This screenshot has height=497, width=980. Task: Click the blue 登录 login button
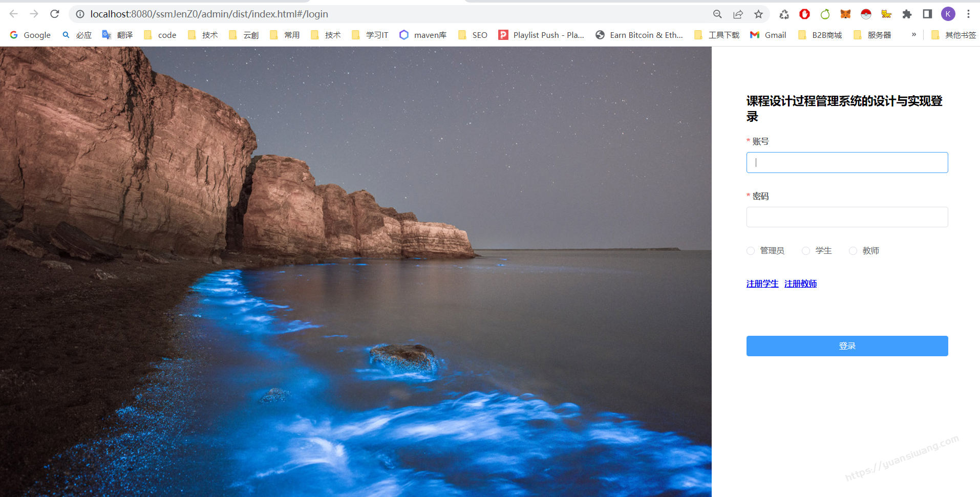[x=847, y=346]
